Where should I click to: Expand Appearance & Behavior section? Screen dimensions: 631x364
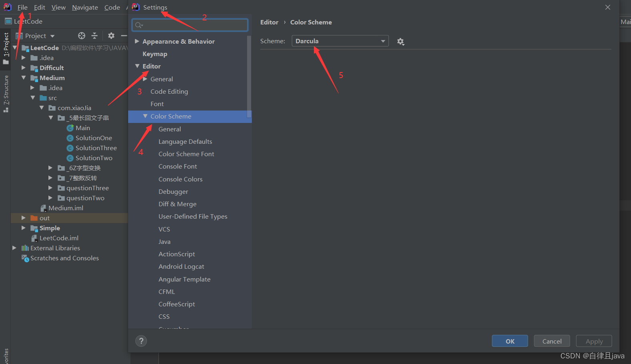click(x=137, y=41)
